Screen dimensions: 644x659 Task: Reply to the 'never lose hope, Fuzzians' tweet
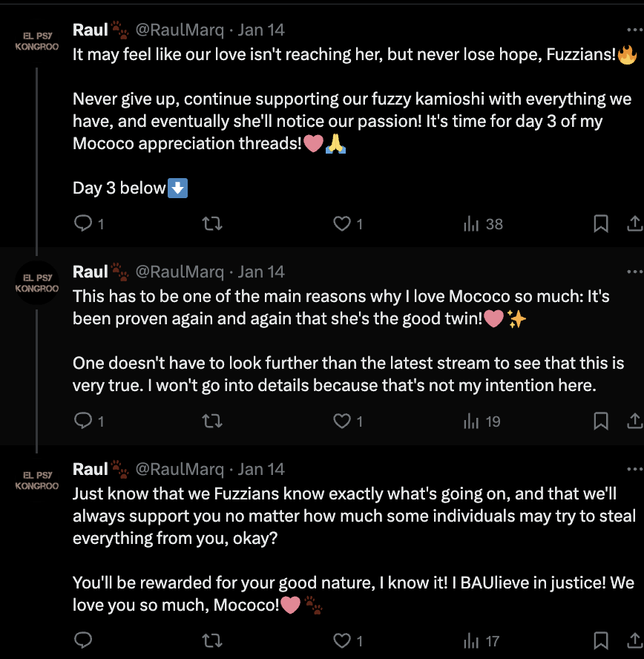click(x=84, y=223)
